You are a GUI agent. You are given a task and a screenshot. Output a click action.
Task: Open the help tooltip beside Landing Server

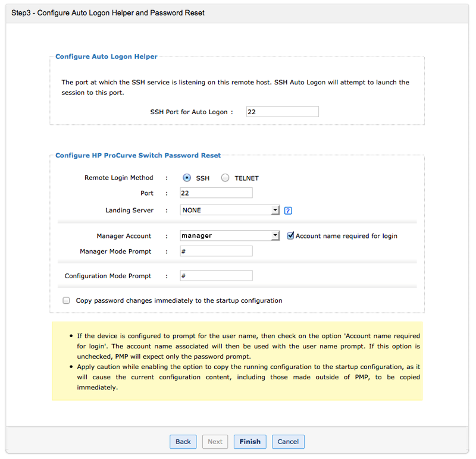[288, 210]
